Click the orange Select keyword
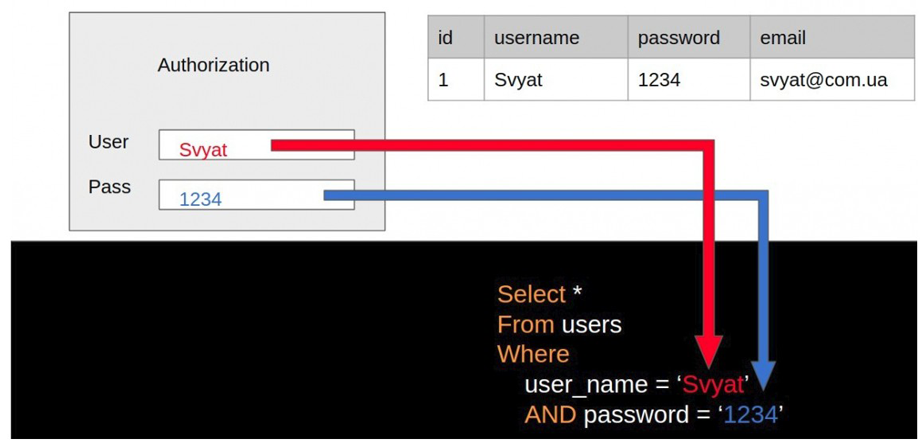920x441 pixels. point(531,294)
